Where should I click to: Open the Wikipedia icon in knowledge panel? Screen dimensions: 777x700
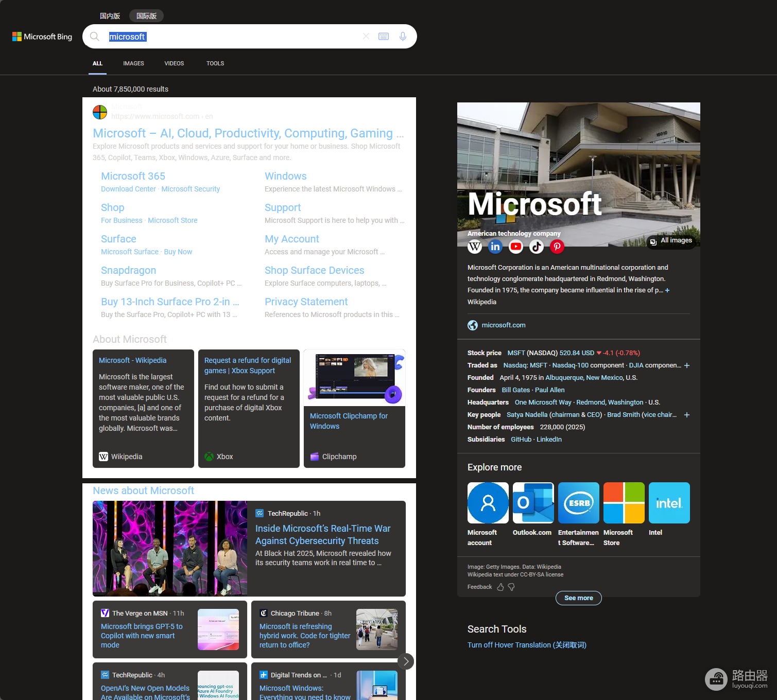tap(475, 247)
